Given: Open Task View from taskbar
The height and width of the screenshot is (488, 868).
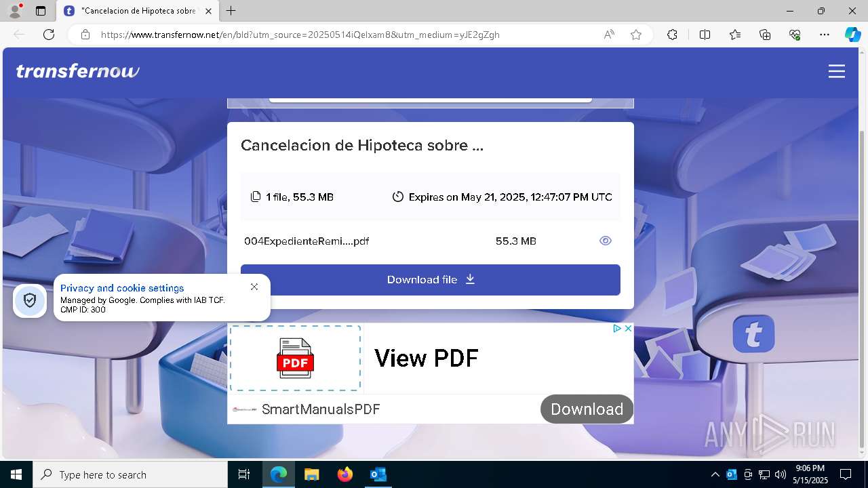Looking at the screenshot, I should pyautogui.click(x=244, y=474).
